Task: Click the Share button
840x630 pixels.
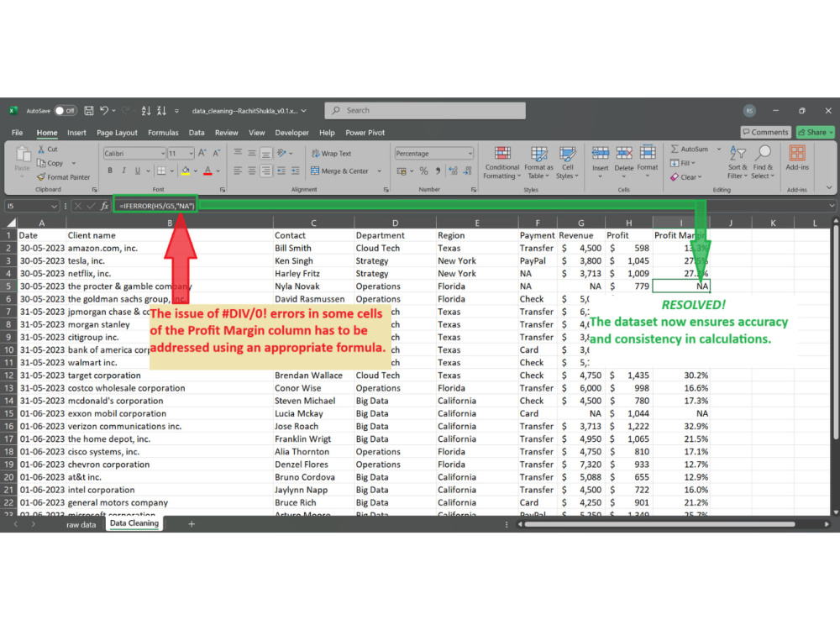Action: [815, 132]
